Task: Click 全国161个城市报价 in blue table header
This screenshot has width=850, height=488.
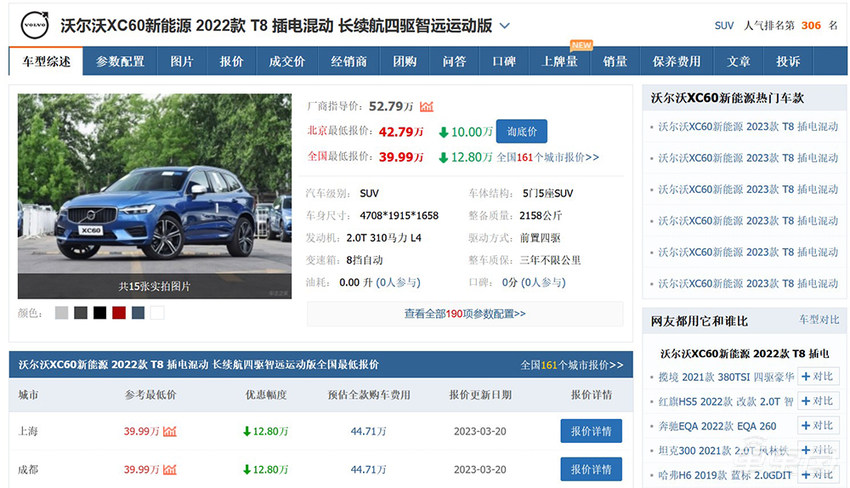Action: [572, 365]
